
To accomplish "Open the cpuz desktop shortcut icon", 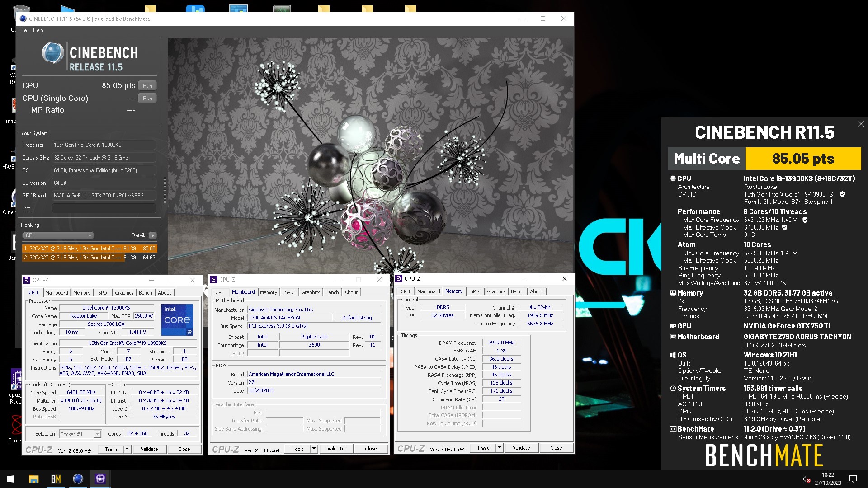I will [16, 380].
